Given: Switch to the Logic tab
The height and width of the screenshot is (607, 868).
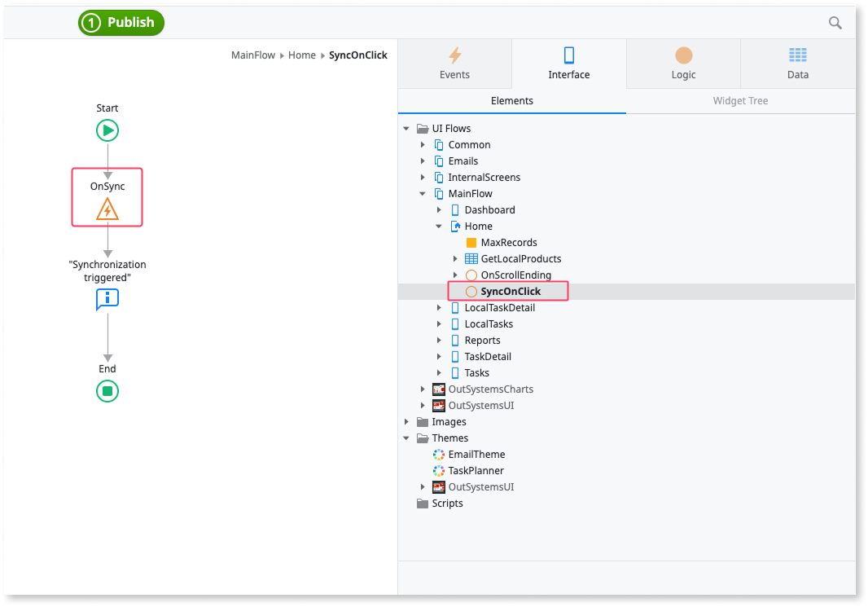Looking at the screenshot, I should click(682, 64).
